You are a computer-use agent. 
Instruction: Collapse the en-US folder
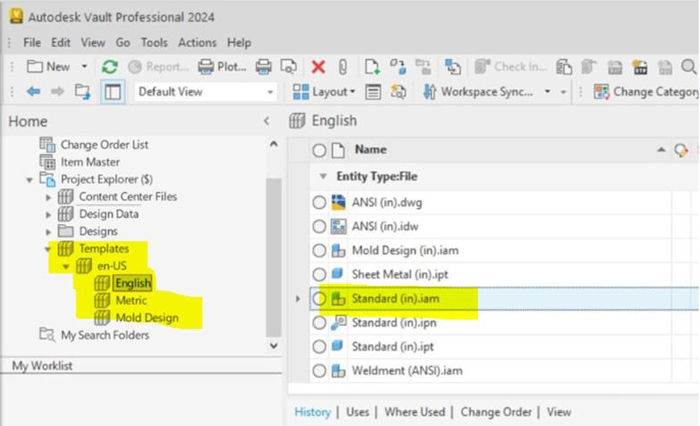[66, 267]
